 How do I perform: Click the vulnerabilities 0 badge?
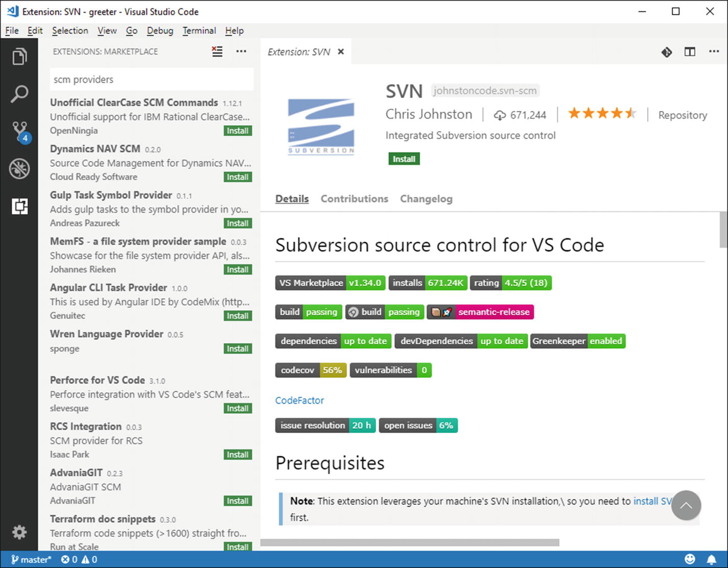[x=390, y=370]
